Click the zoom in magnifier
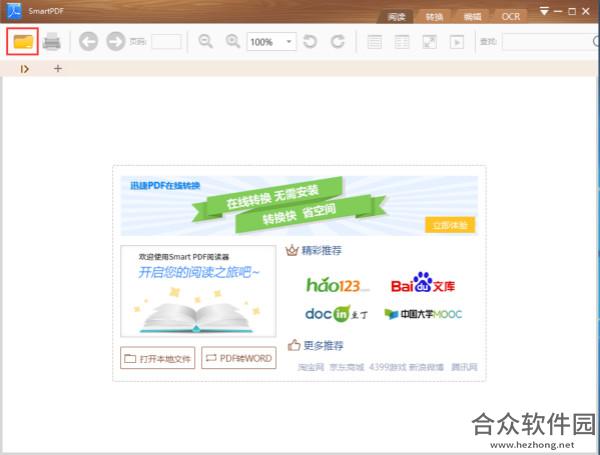Image resolution: width=600 pixels, height=455 pixels. pos(232,41)
